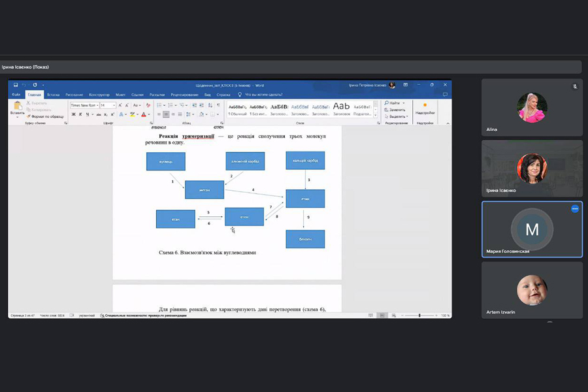
Task: Expand the Select (Выделить) dropdown
Action: pos(396,116)
